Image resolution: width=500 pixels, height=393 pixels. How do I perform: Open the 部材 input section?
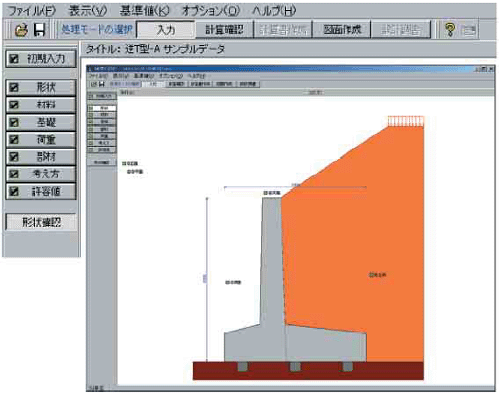click(x=41, y=157)
